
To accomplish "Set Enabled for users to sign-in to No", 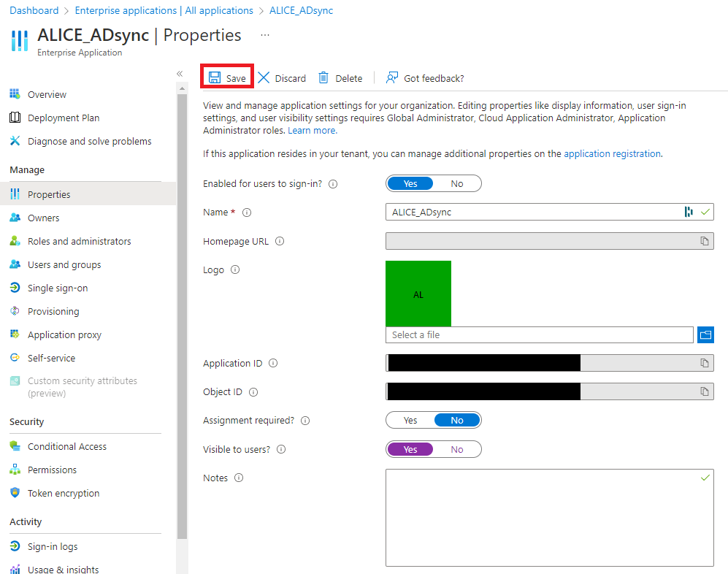I will [457, 183].
